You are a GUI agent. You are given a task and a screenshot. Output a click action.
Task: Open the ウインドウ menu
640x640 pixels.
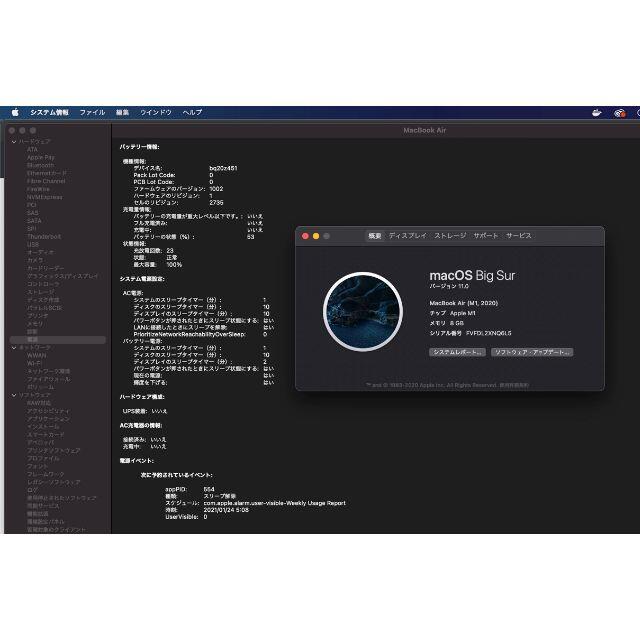[156, 112]
